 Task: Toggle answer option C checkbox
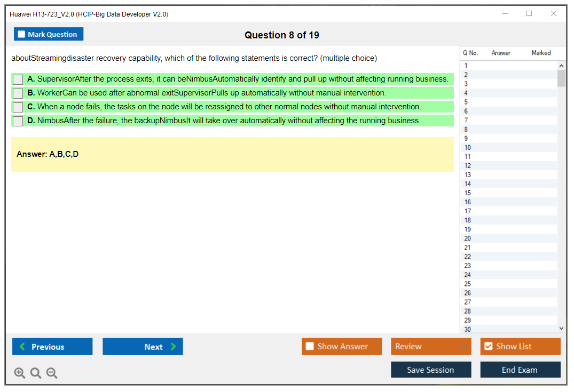(18, 107)
